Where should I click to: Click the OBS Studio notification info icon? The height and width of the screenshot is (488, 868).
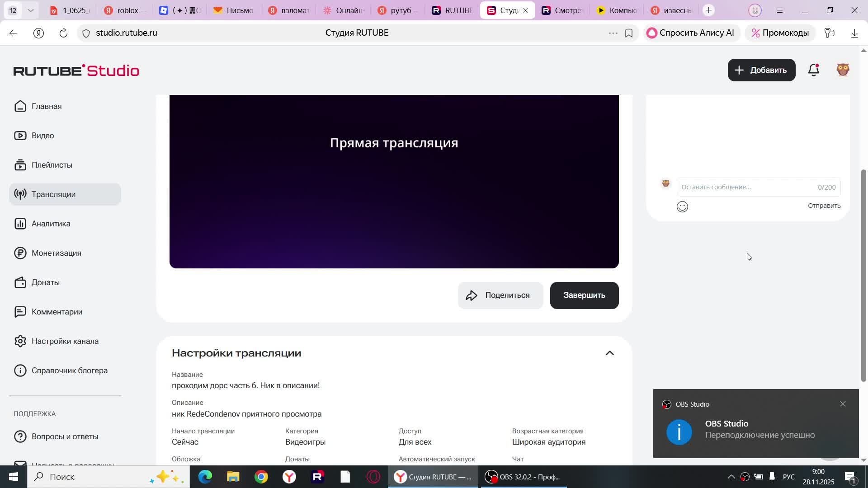point(679,432)
